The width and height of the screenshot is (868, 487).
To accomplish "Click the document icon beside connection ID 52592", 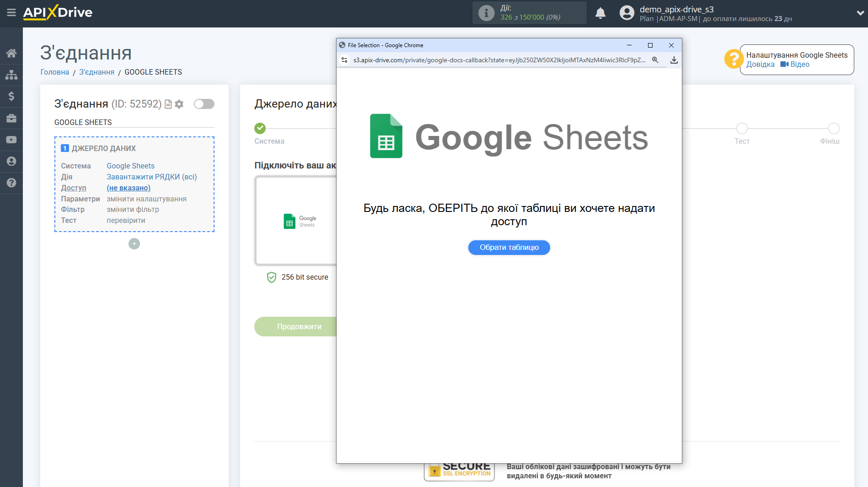I will pos(168,104).
